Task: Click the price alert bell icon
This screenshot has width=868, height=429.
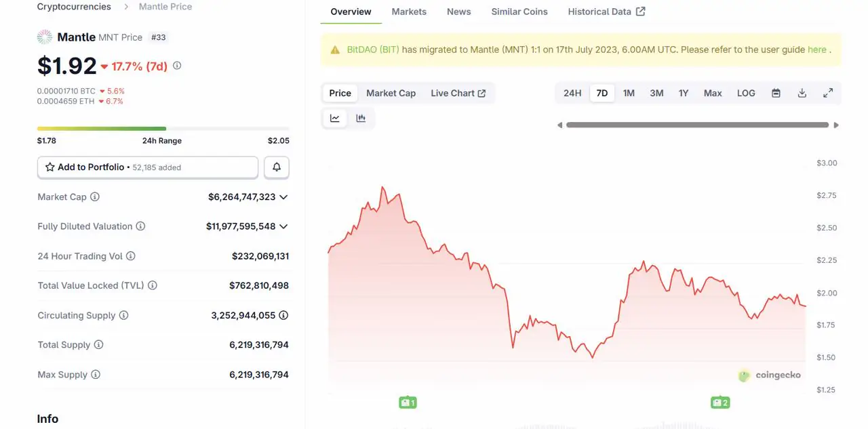Action: click(277, 167)
